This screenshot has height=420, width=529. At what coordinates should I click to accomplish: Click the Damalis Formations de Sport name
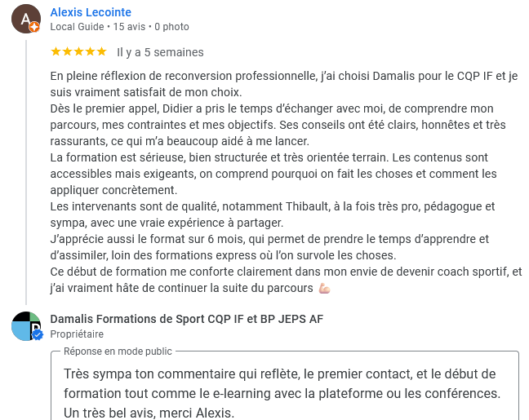[187, 319]
